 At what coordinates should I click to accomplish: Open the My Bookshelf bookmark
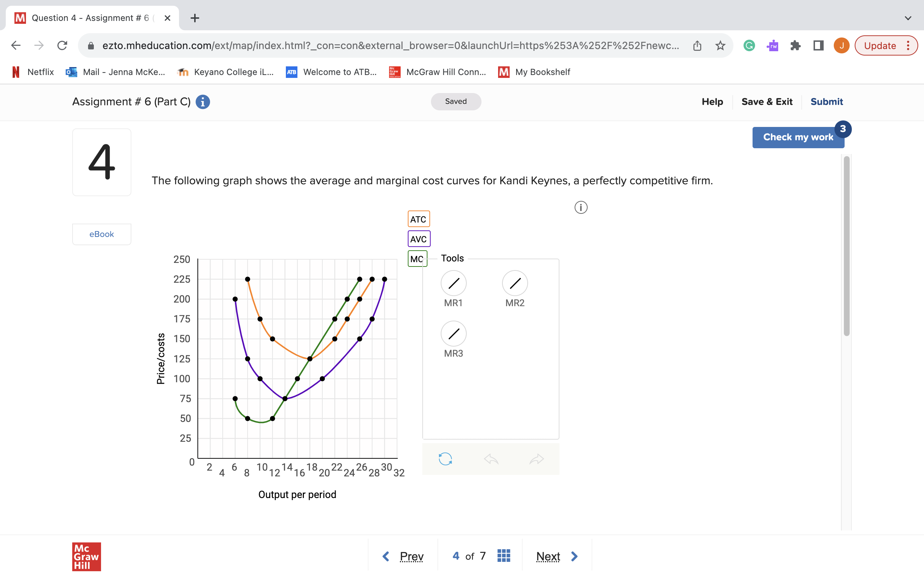pos(542,72)
